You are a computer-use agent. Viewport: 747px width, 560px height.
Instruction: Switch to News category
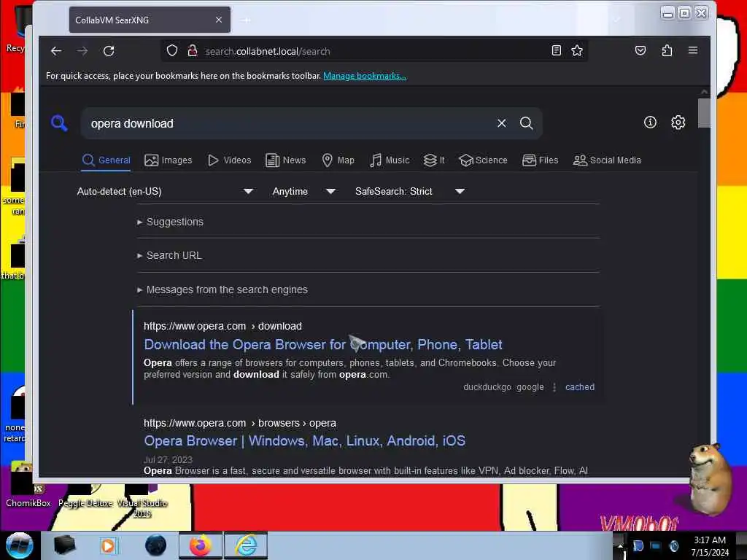click(x=285, y=160)
